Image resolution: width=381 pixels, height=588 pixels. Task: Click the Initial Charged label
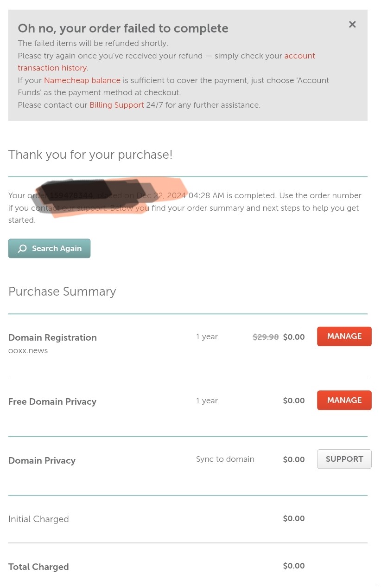tap(38, 519)
